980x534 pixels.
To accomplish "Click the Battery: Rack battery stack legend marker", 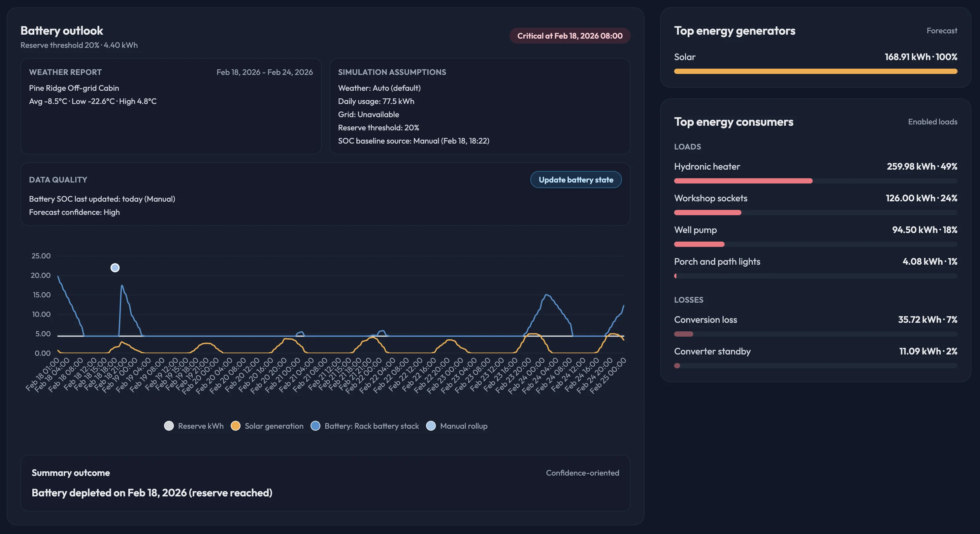I will tap(315, 426).
